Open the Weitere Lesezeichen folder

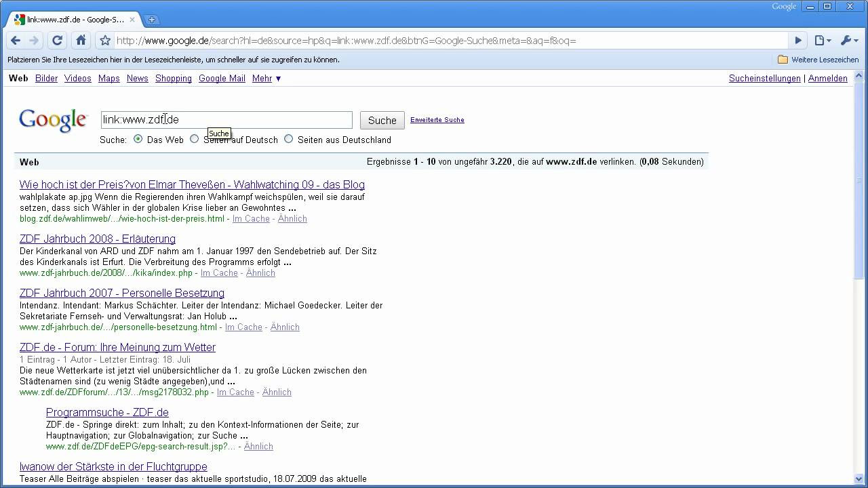pos(818,60)
